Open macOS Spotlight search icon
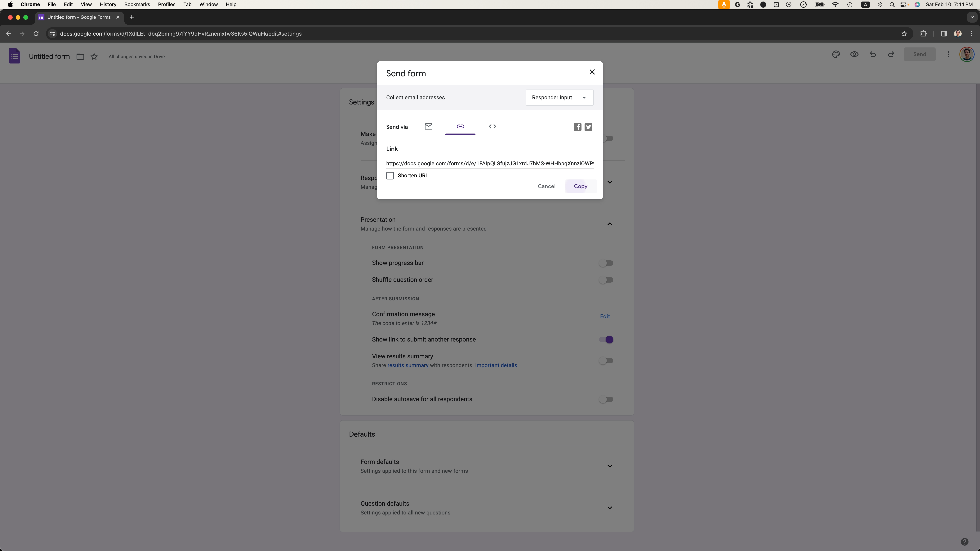The height and width of the screenshot is (551, 980). [x=892, y=5]
